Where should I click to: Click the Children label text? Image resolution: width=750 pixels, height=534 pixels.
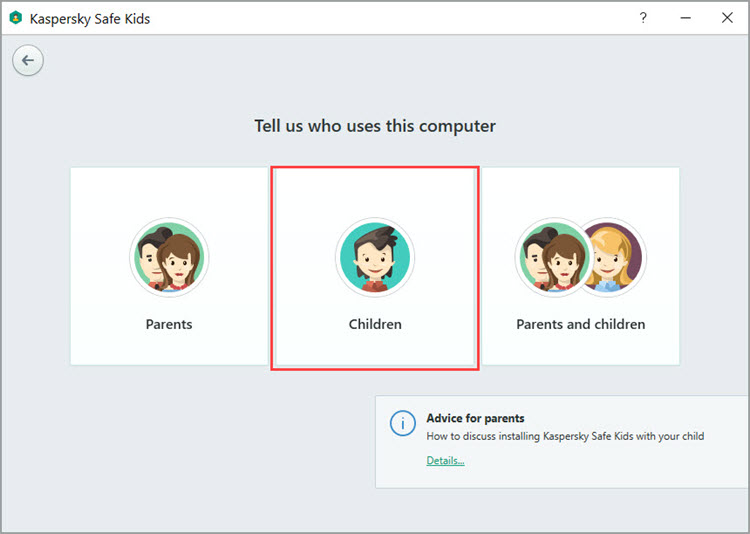click(375, 324)
